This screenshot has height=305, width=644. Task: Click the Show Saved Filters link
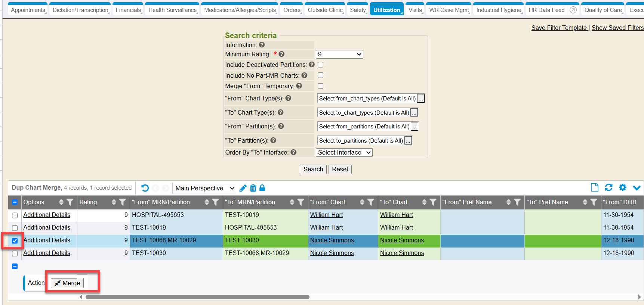[617, 28]
